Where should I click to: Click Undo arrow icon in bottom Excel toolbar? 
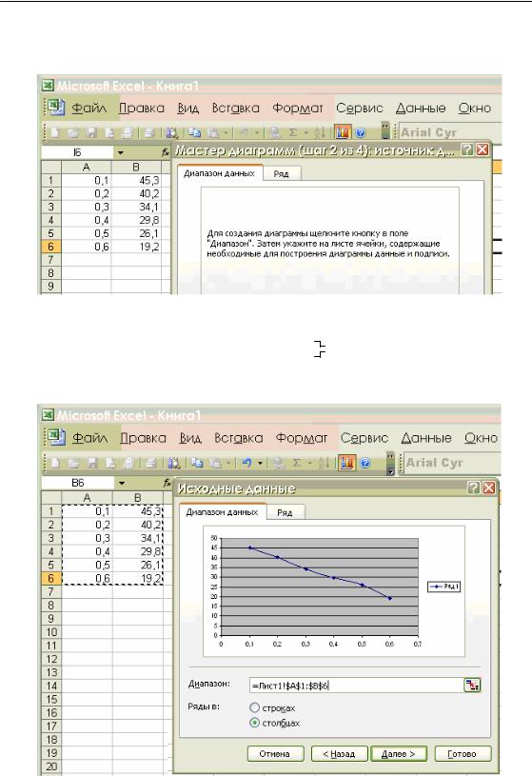click(x=247, y=464)
